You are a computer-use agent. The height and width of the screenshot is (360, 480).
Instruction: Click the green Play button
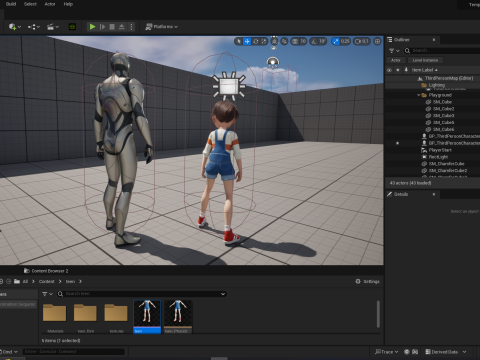pyautogui.click(x=92, y=27)
